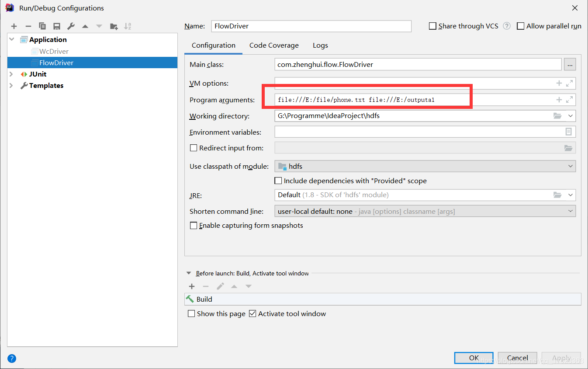Browse JRE folder icon
Image resolution: width=588 pixels, height=369 pixels.
tap(557, 195)
